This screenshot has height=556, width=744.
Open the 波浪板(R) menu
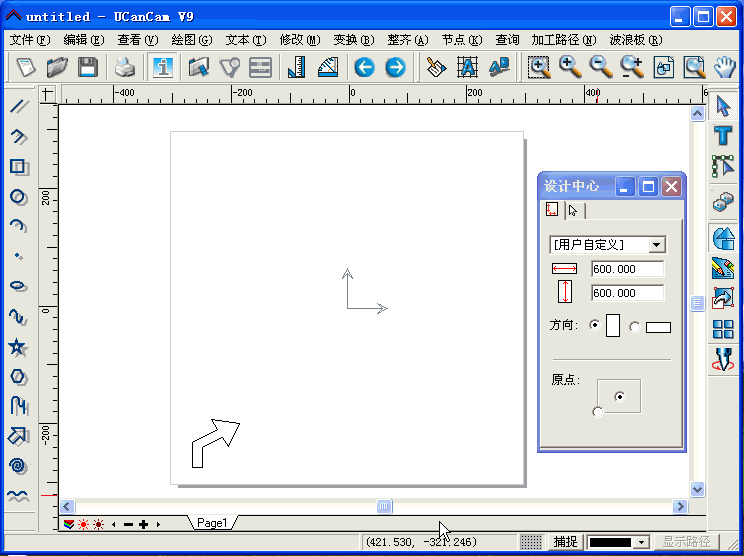pos(636,40)
